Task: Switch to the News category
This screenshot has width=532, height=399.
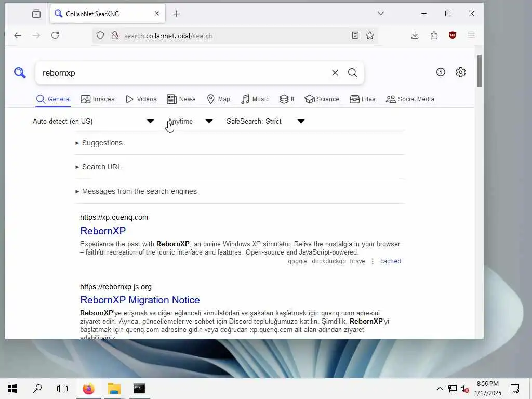Action: coord(181,99)
